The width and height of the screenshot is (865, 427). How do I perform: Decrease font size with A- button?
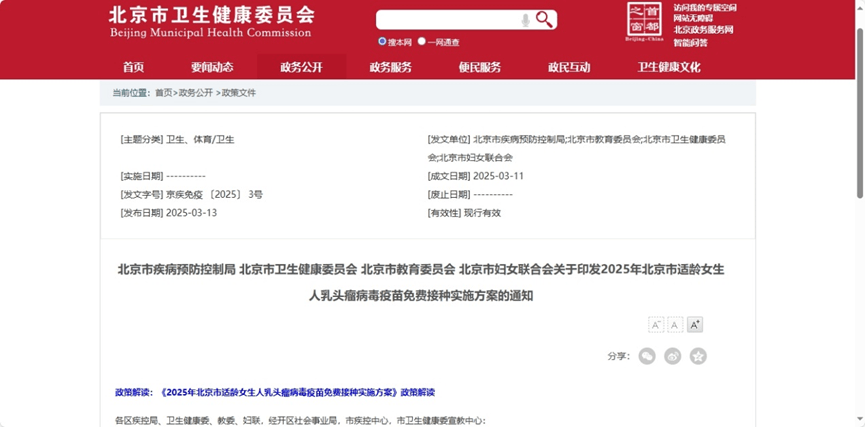pyautogui.click(x=656, y=324)
